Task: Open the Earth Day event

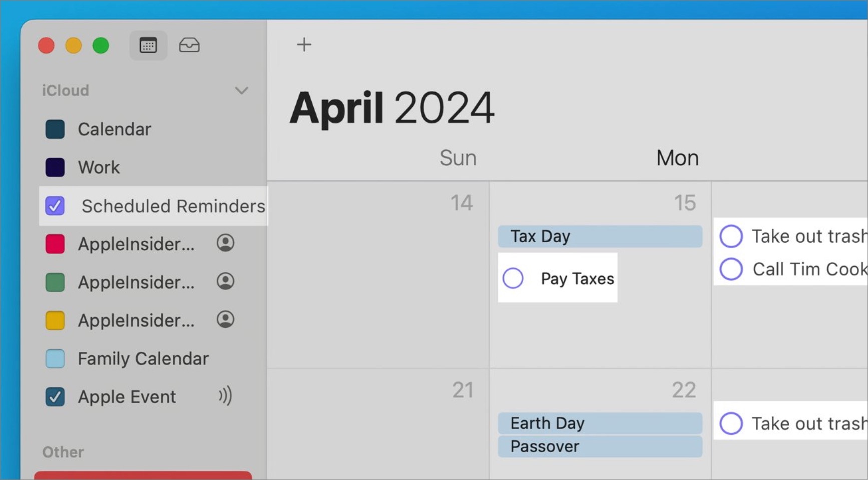Action: pos(599,423)
